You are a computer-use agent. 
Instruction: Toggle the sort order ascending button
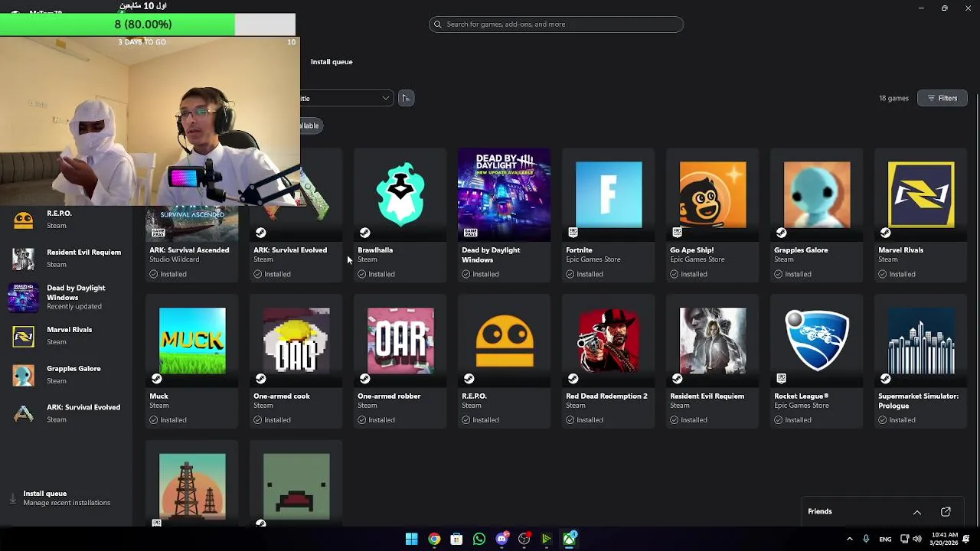[406, 98]
